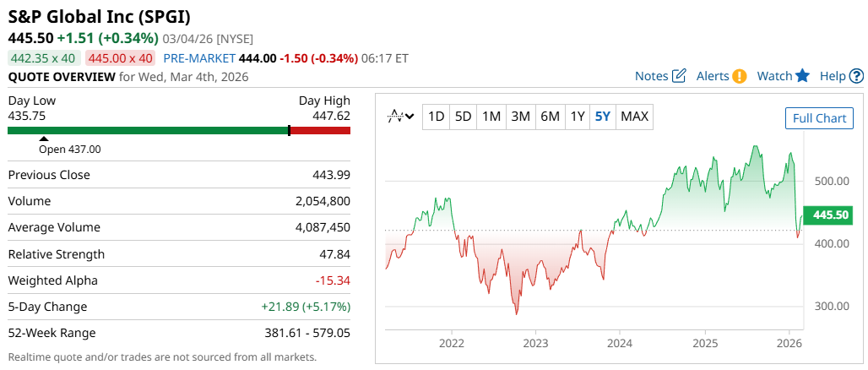Show the MAX chart period
The image size is (868, 370).
(635, 117)
